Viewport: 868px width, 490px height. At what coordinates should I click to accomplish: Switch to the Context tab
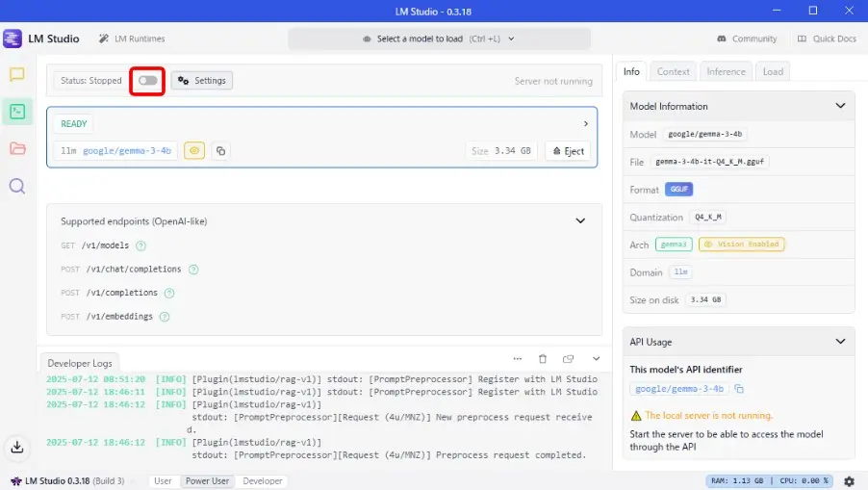pos(674,71)
